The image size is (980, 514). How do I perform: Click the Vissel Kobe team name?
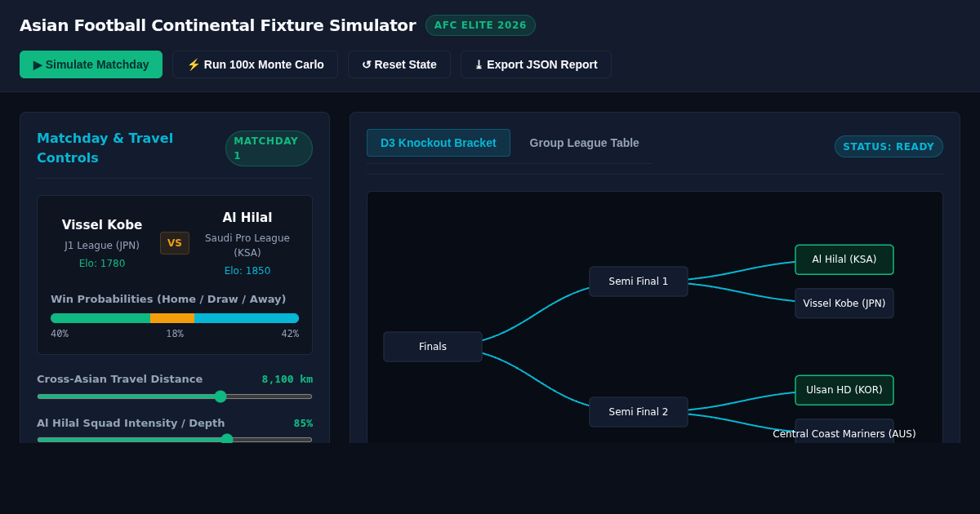[102, 225]
